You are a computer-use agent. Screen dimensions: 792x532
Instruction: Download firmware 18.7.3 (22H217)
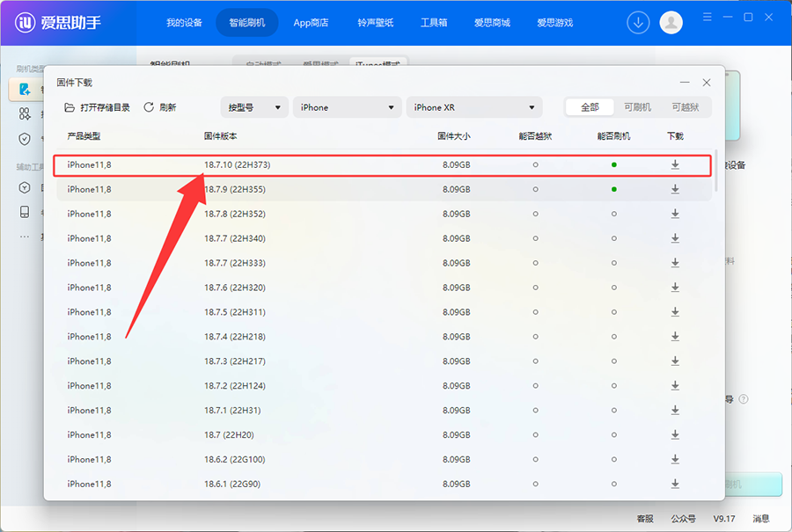point(675,361)
